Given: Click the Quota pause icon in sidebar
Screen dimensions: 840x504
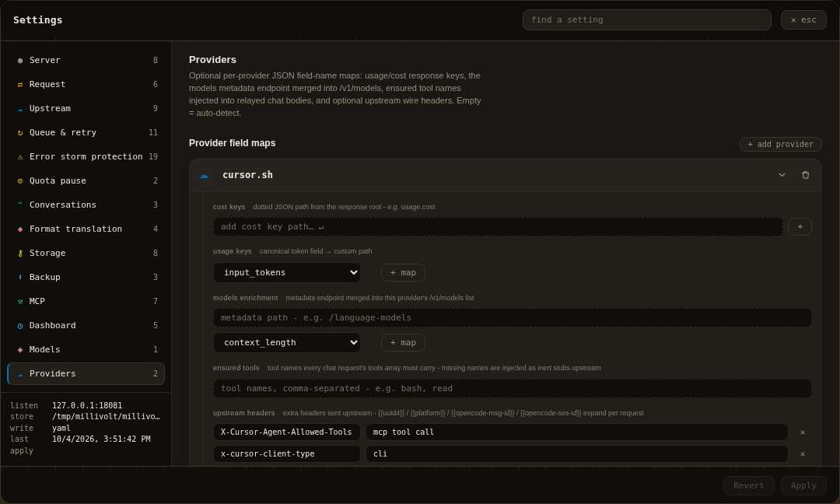Looking at the screenshot, I should [x=19, y=181].
